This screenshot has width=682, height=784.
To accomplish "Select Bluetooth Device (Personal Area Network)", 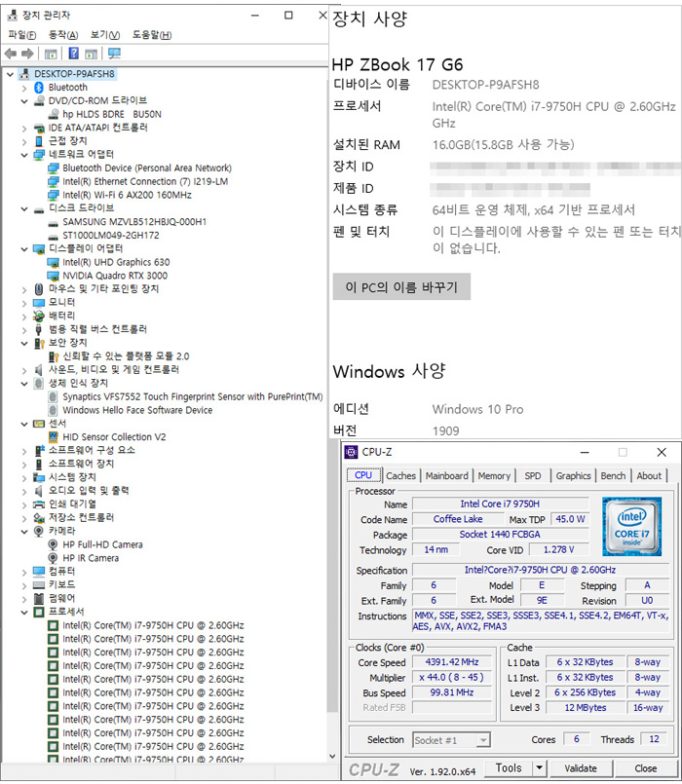I will coord(146,168).
